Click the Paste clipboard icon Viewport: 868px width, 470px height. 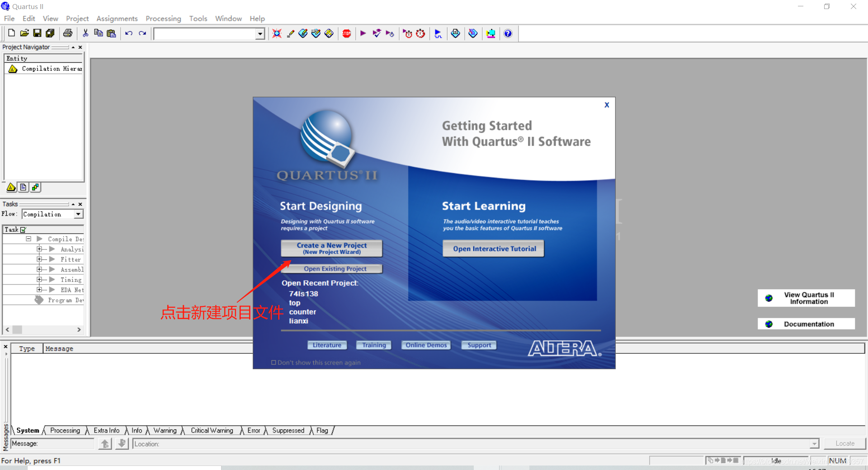[x=111, y=33]
